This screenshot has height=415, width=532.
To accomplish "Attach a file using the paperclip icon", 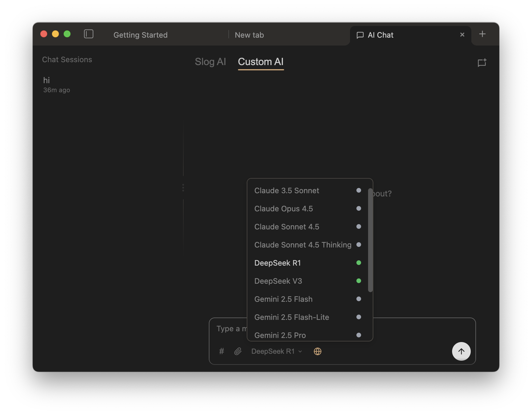I will click(x=238, y=351).
